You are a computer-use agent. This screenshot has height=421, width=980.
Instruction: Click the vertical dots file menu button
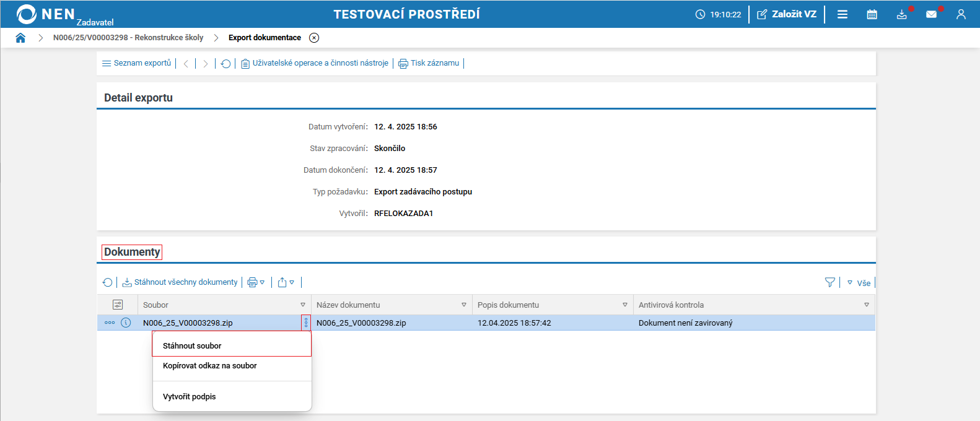pos(306,323)
